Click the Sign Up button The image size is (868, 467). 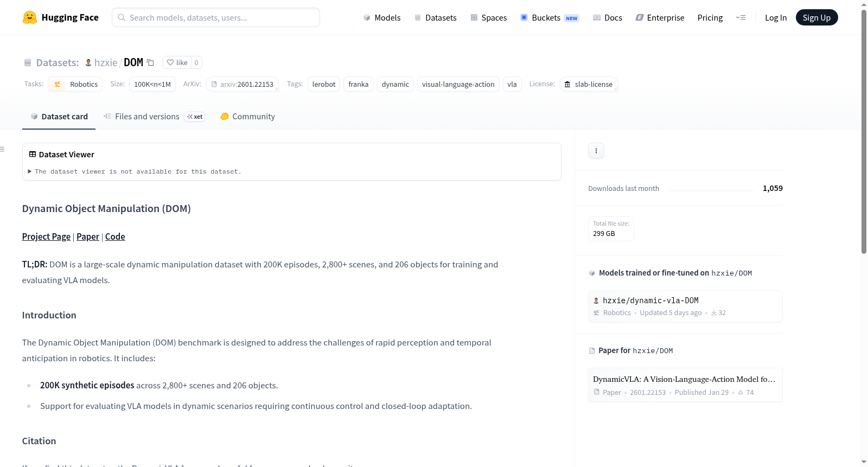click(x=816, y=17)
